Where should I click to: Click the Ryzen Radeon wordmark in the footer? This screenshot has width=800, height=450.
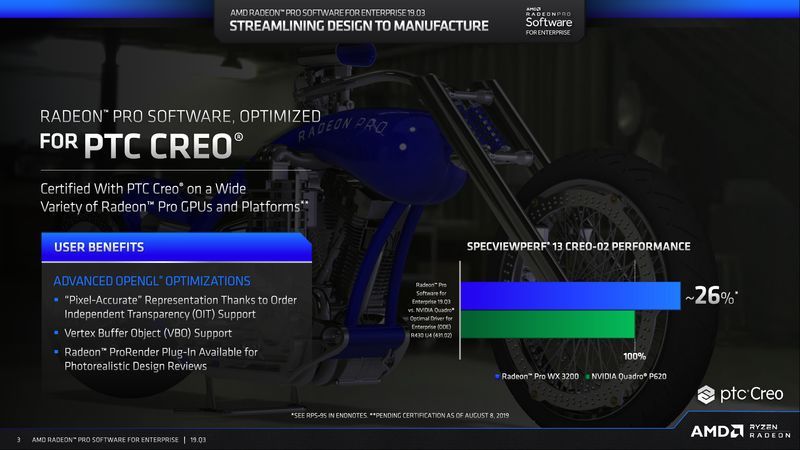[769, 431]
